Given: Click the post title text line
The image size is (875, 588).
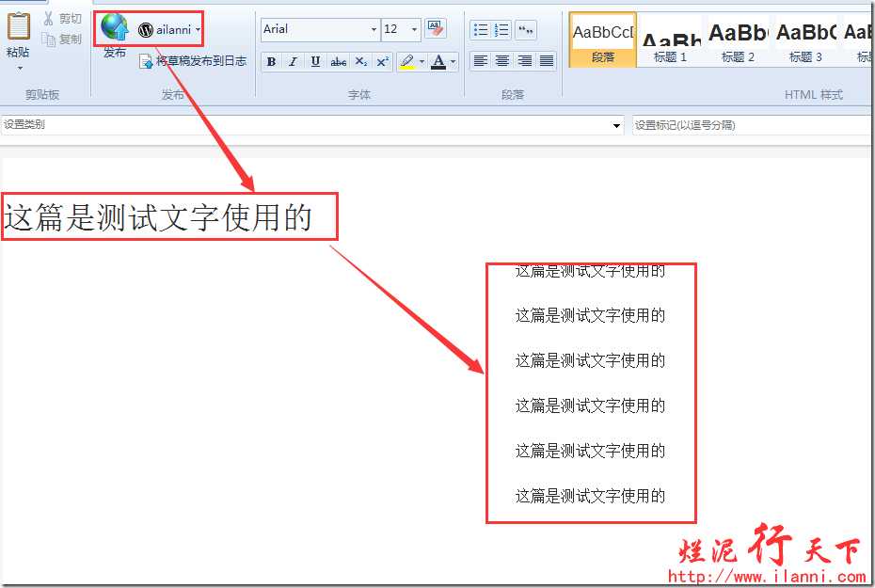Looking at the screenshot, I should point(158,217).
